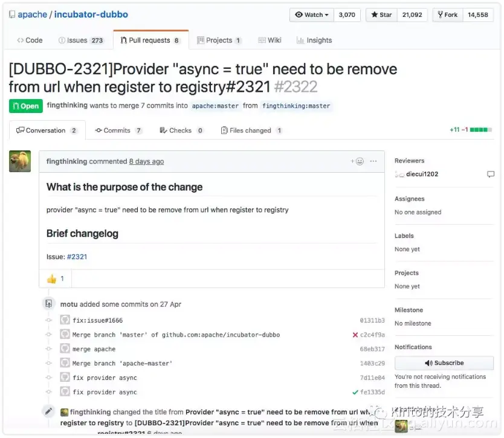Click the green success checkmark icon
Image resolution: width=504 pixels, height=438 pixels.
point(355,392)
